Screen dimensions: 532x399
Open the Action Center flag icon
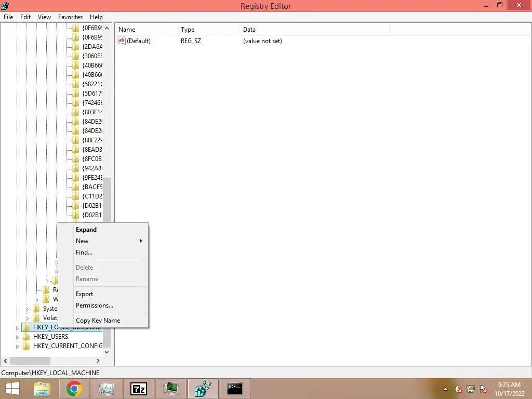[x=483, y=389]
